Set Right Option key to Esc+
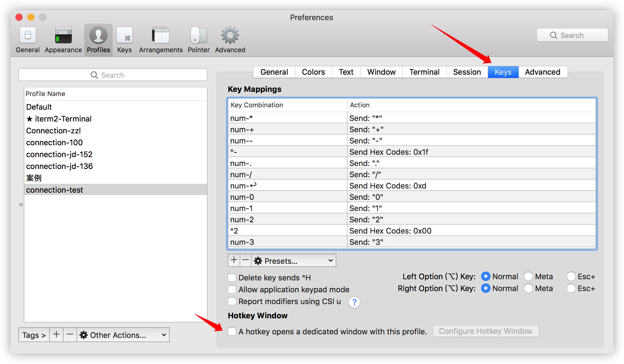Screen dimensions: 624x364 571,288
